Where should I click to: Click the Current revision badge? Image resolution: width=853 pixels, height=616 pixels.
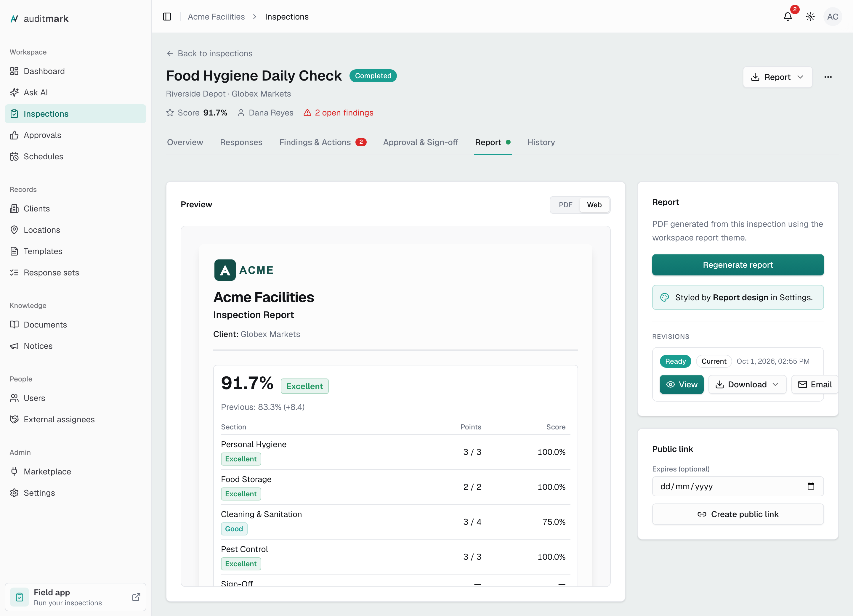coord(713,361)
